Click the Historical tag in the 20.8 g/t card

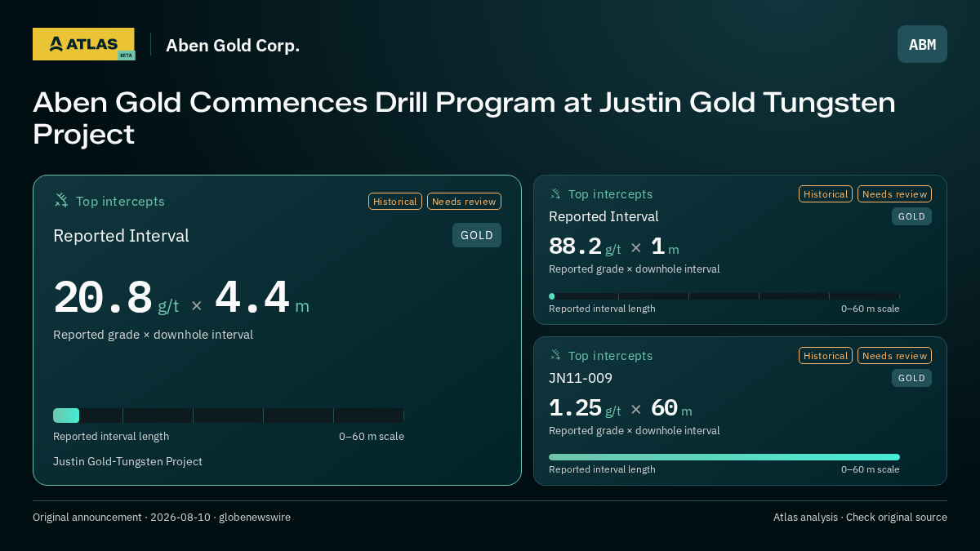coord(395,202)
